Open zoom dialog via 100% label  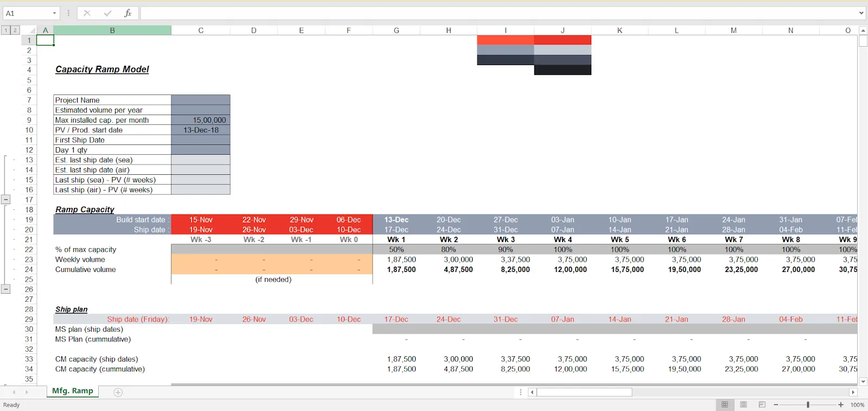tap(857, 405)
